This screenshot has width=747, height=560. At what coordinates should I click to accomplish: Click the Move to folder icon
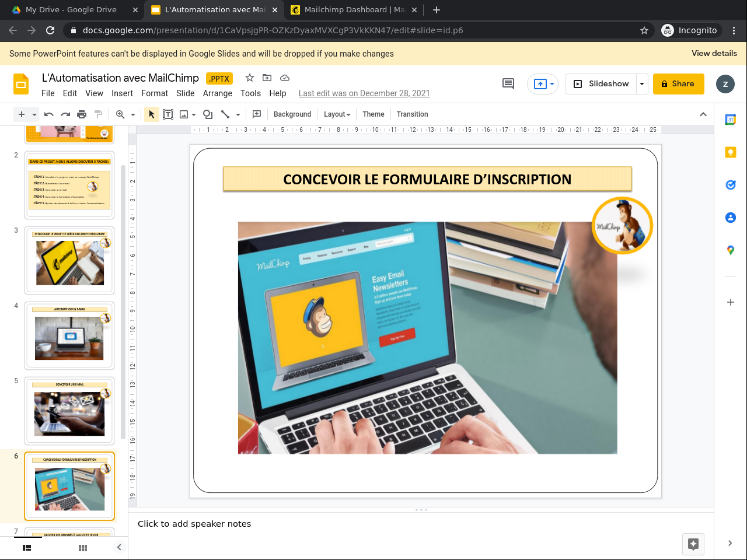(267, 78)
